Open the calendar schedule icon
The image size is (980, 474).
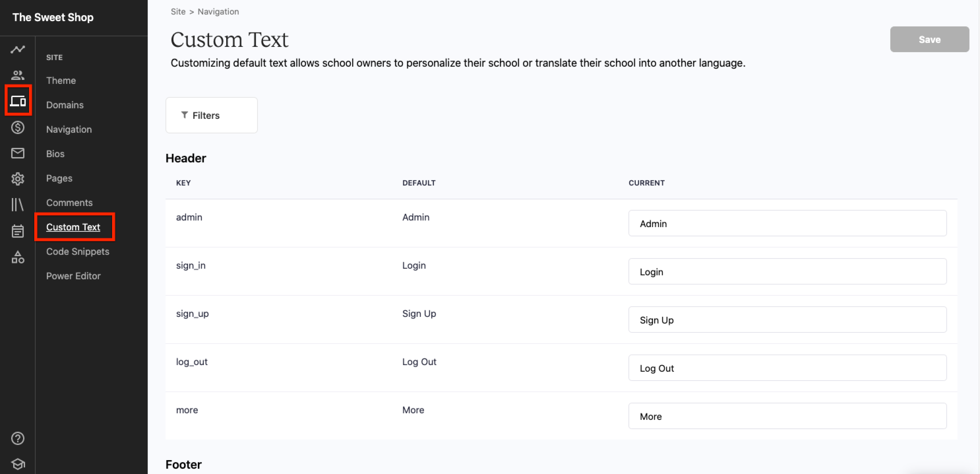click(18, 231)
